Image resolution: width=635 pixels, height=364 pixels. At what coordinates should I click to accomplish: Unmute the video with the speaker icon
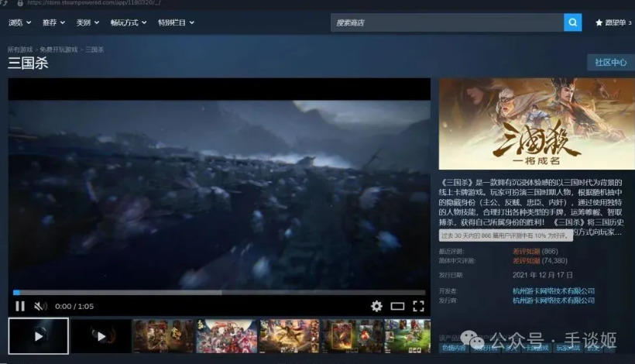[40, 306]
